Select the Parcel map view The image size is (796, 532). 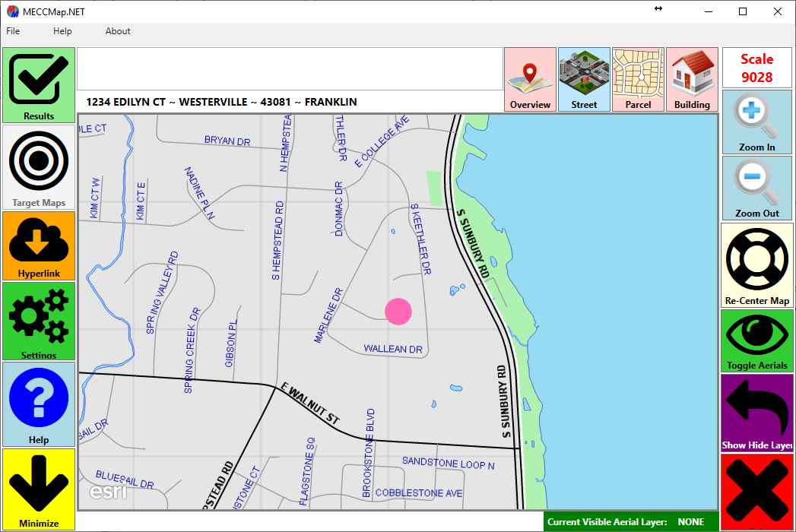pyautogui.click(x=638, y=80)
